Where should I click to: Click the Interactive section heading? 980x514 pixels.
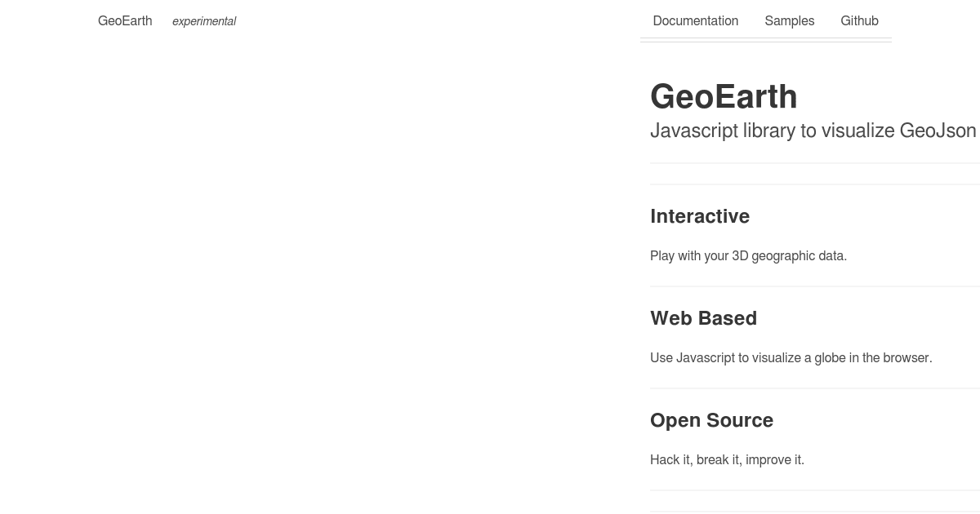point(700,216)
